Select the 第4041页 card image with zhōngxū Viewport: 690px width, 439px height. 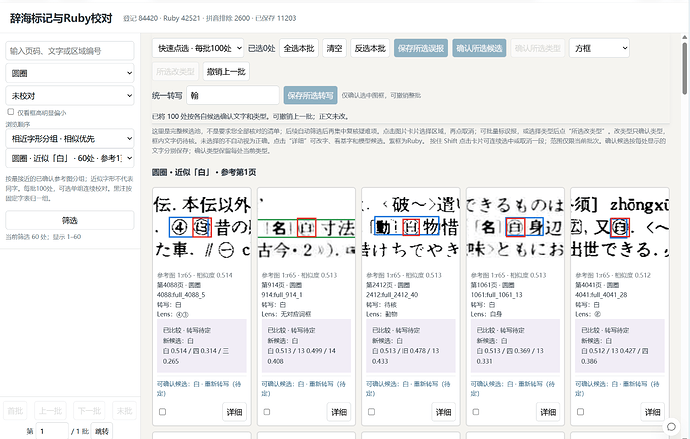coord(620,227)
